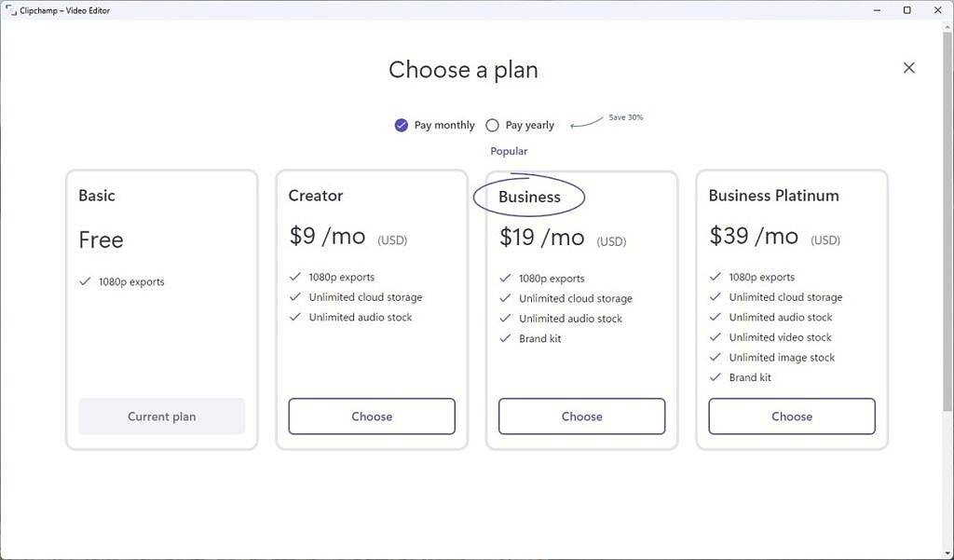Image resolution: width=954 pixels, height=560 pixels.
Task: Close the Choose a plan dialog
Action: [908, 67]
